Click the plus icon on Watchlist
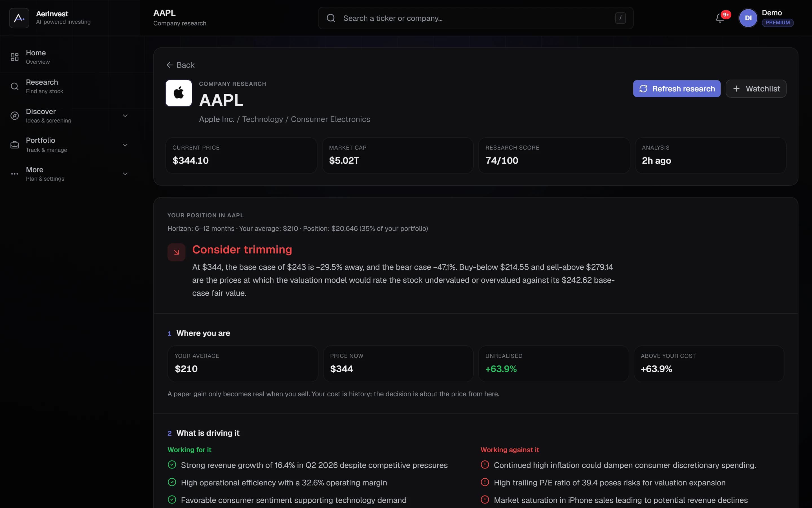Viewport: 812px width, 508px height. point(736,89)
